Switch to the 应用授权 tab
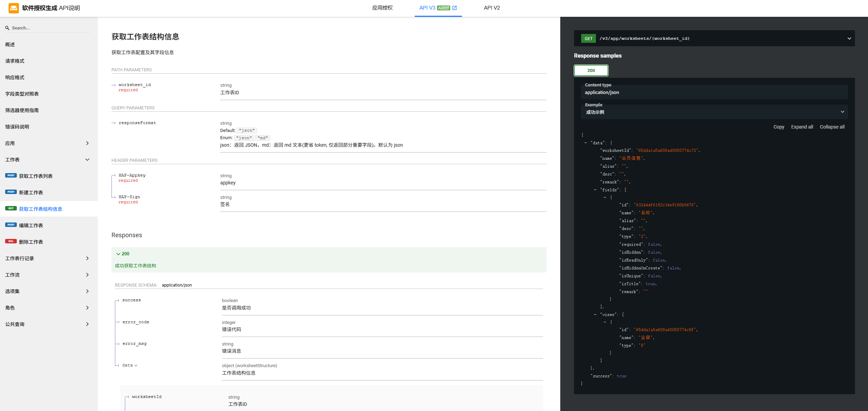Viewport: 868px width, 411px height. click(x=382, y=8)
